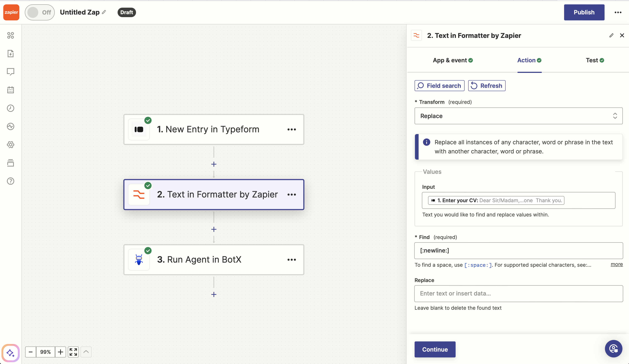This screenshot has width=629, height=364.
Task: Open the chat feedback icon in the sidebar
Action: click(x=11, y=72)
